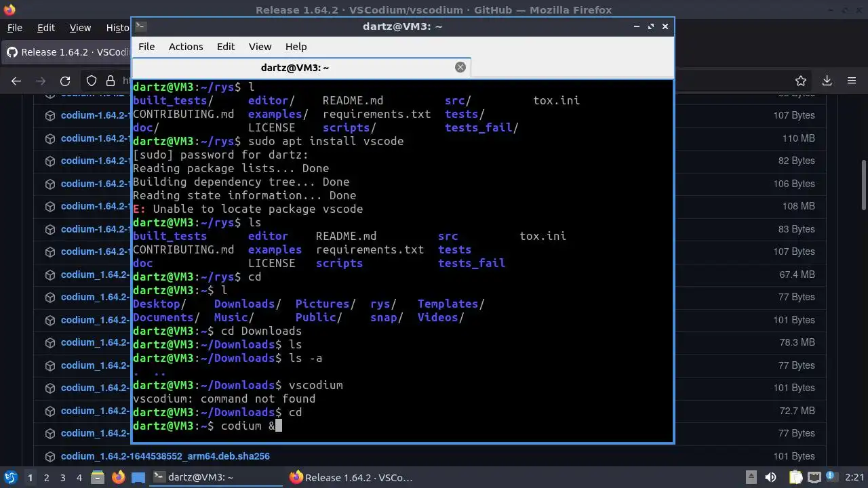Switch to workspace 3

63,477
